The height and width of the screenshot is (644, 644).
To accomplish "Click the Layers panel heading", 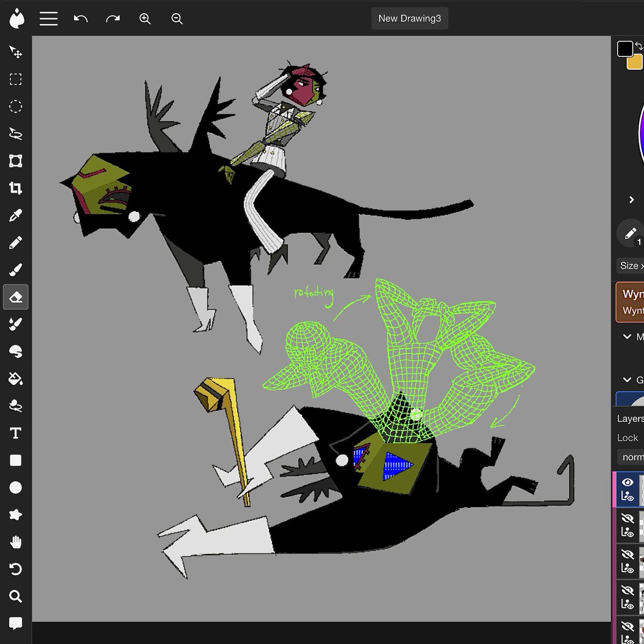I will point(630,419).
